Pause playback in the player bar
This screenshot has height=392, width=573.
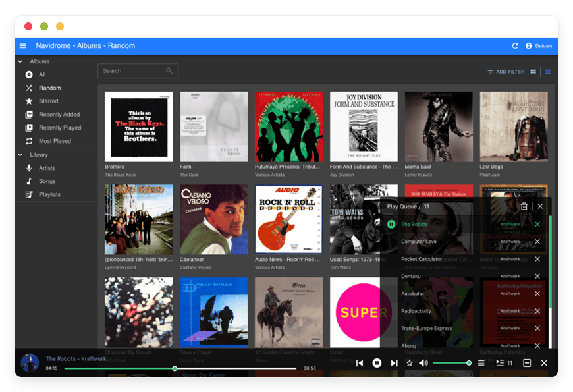377,363
